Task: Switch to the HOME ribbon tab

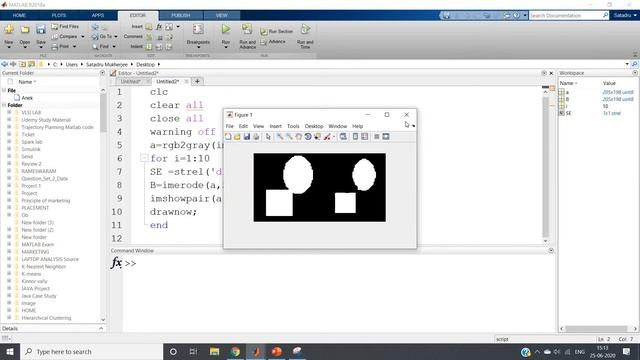Action: 19,16
